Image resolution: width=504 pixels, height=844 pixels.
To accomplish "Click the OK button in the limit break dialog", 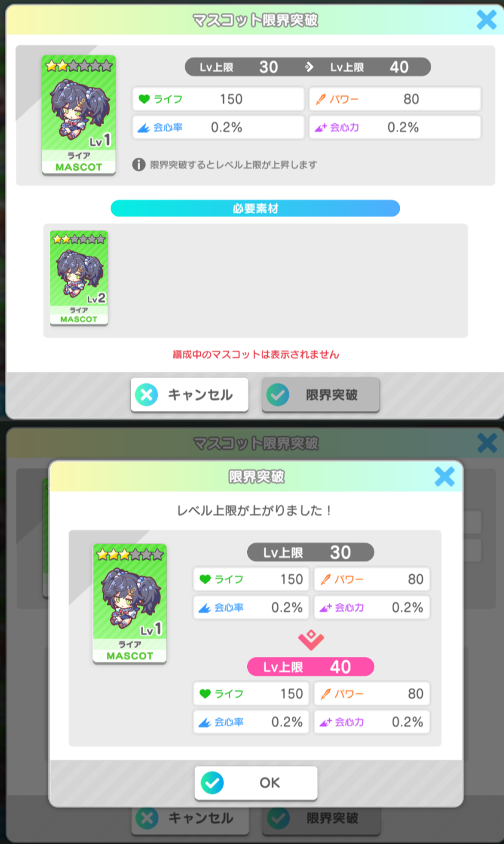I will 256,783.
